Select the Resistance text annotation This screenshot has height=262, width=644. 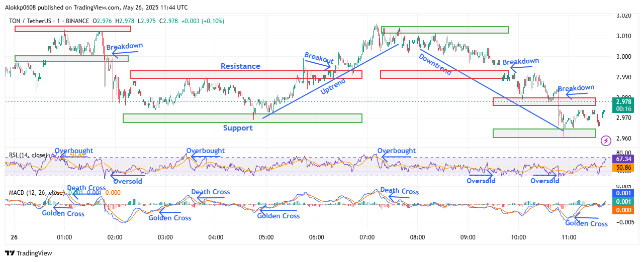tap(240, 66)
